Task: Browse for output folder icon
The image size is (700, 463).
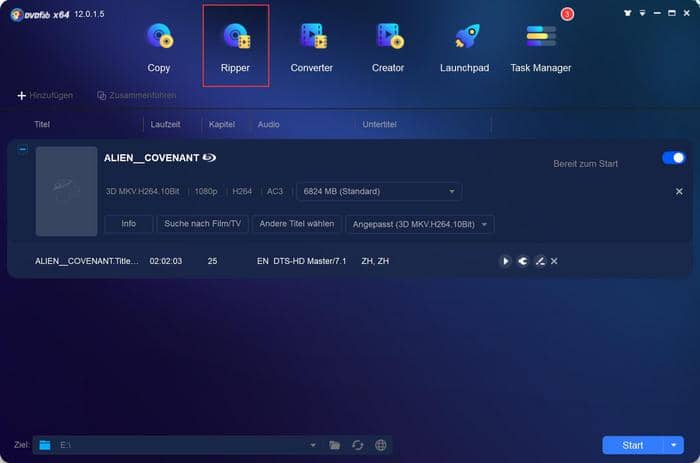Action: (334, 445)
